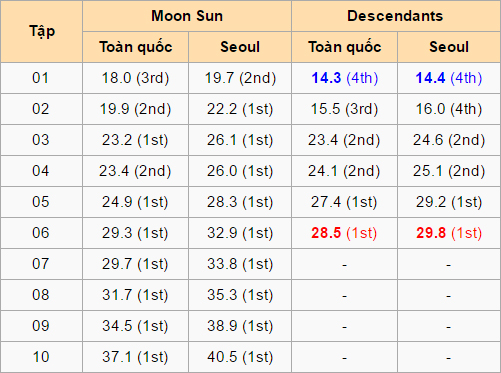Click the 33.8 (1st) cell

tap(240, 264)
